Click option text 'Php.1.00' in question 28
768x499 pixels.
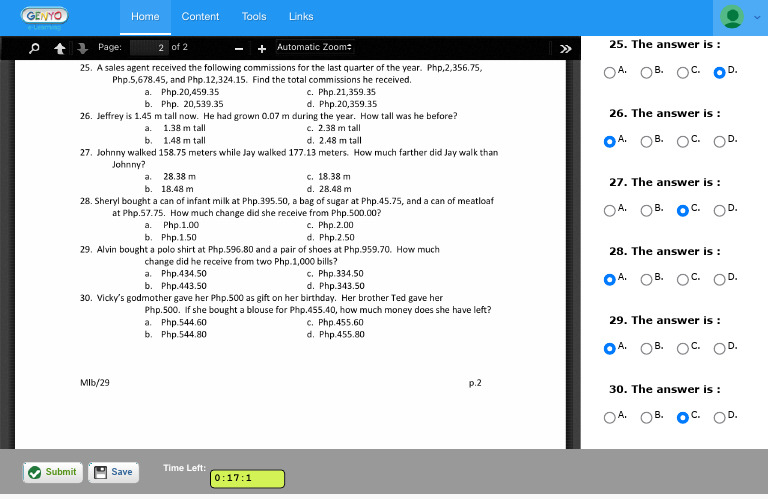tap(181, 225)
